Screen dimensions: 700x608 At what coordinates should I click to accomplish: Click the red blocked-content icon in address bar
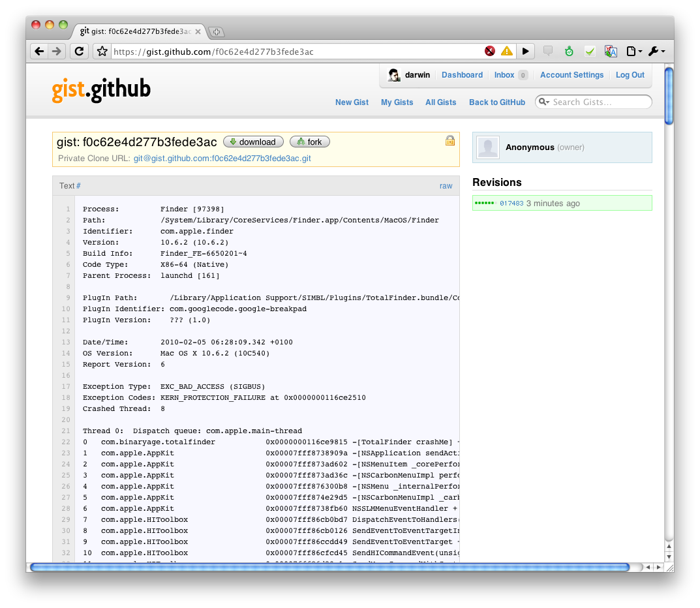click(490, 52)
